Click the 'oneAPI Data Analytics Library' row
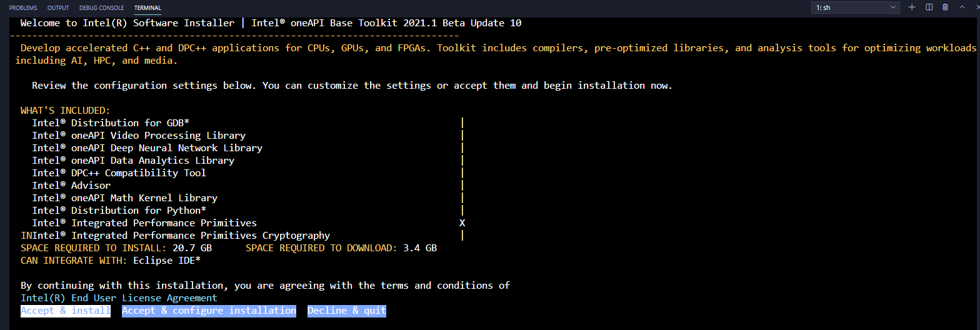This screenshot has width=980, height=330. click(x=133, y=161)
